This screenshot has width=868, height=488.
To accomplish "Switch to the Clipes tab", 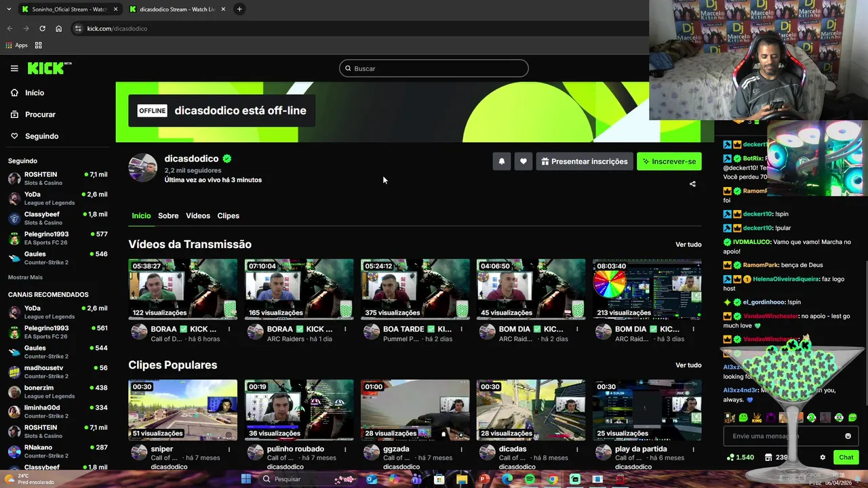I will (229, 216).
